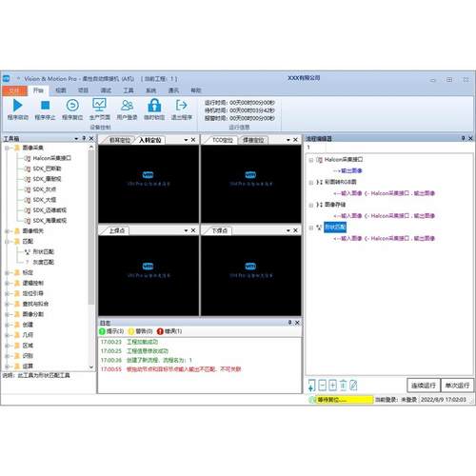Stop the program using 程序停止 icon
The image size is (476, 476).
coord(46,106)
